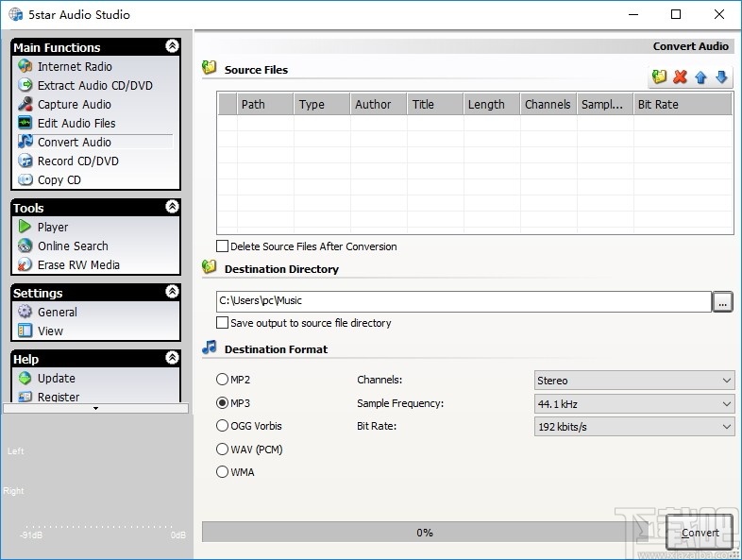
Task: Expand the Sample Frequency dropdown
Action: [633, 404]
